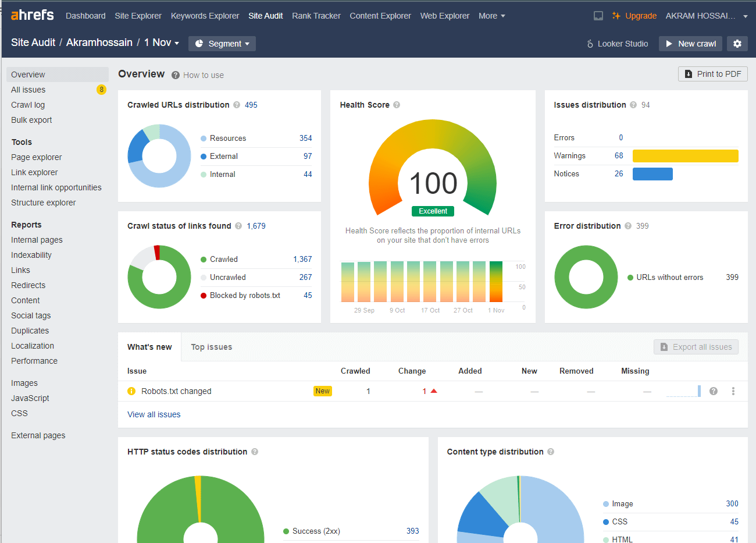Open the 1 Nov crawl date dropdown
The width and height of the screenshot is (756, 543).
click(162, 42)
